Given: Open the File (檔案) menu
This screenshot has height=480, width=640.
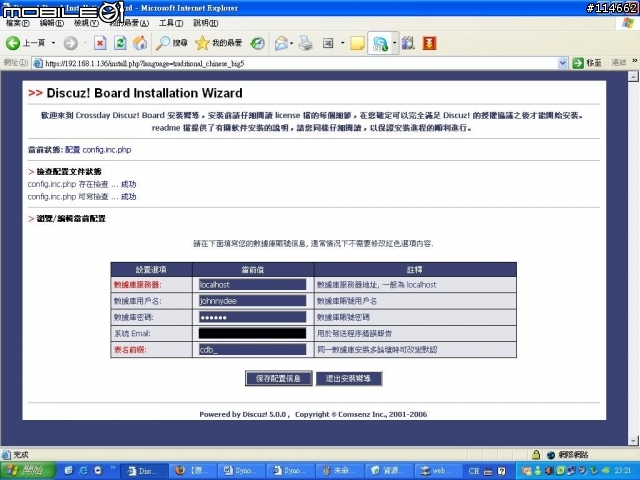Looking at the screenshot, I should pyautogui.click(x=18, y=23).
